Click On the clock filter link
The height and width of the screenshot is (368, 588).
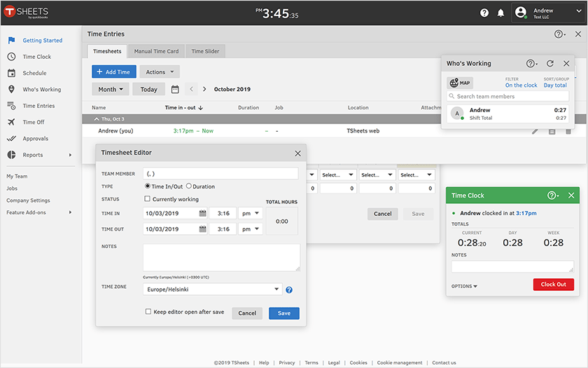tap(521, 86)
